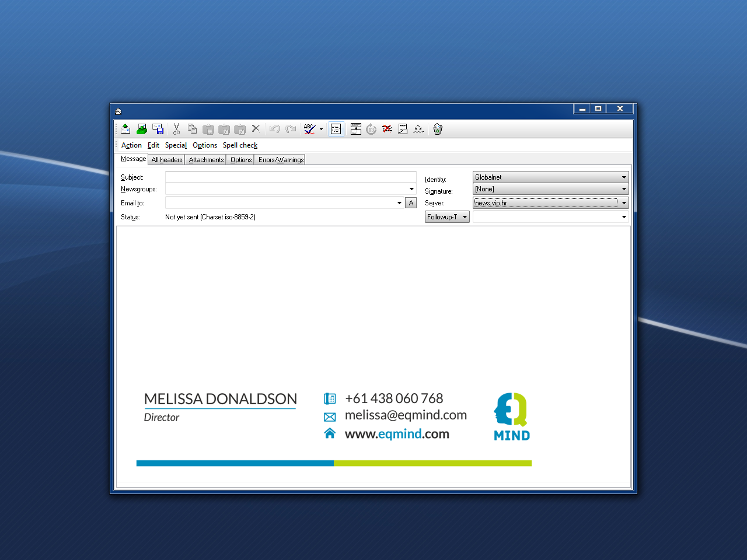
Task: Click the ROT13 circular icon
Action: tap(371, 129)
